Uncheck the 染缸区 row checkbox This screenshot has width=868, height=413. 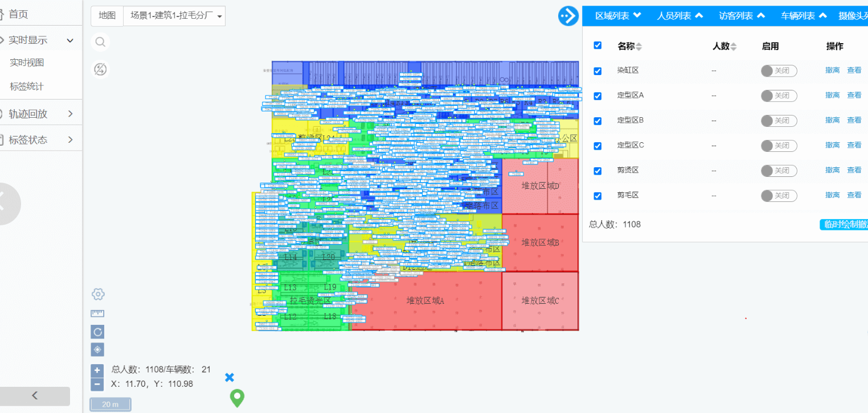[x=597, y=71]
